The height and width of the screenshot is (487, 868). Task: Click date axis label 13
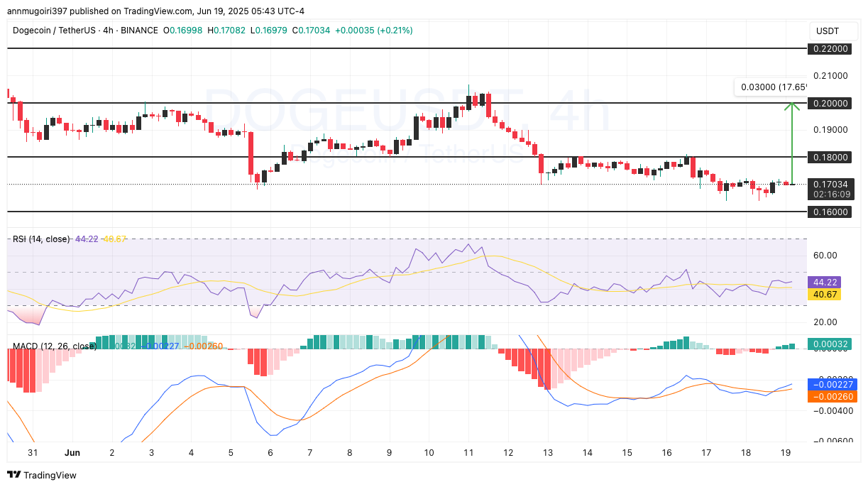click(x=547, y=452)
